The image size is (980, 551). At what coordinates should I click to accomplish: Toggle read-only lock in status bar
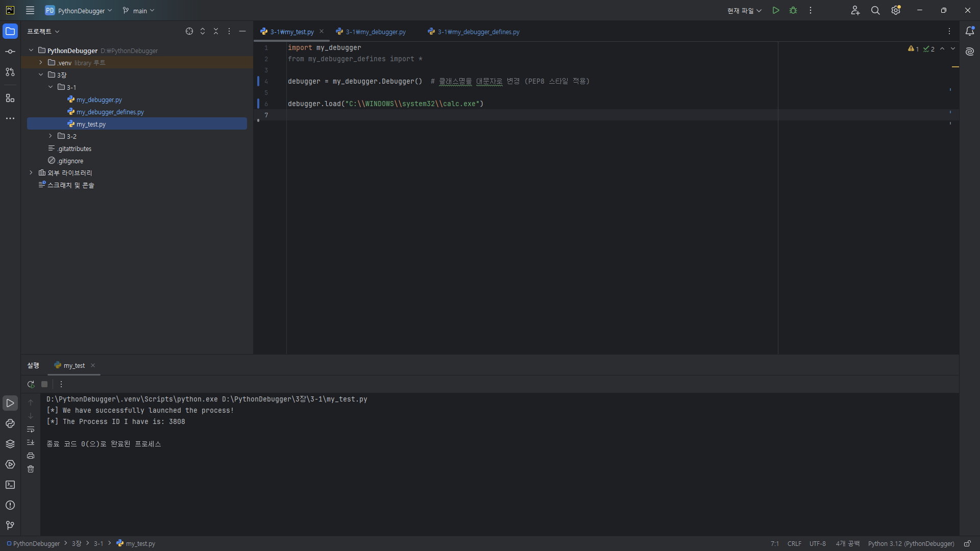coord(967,544)
